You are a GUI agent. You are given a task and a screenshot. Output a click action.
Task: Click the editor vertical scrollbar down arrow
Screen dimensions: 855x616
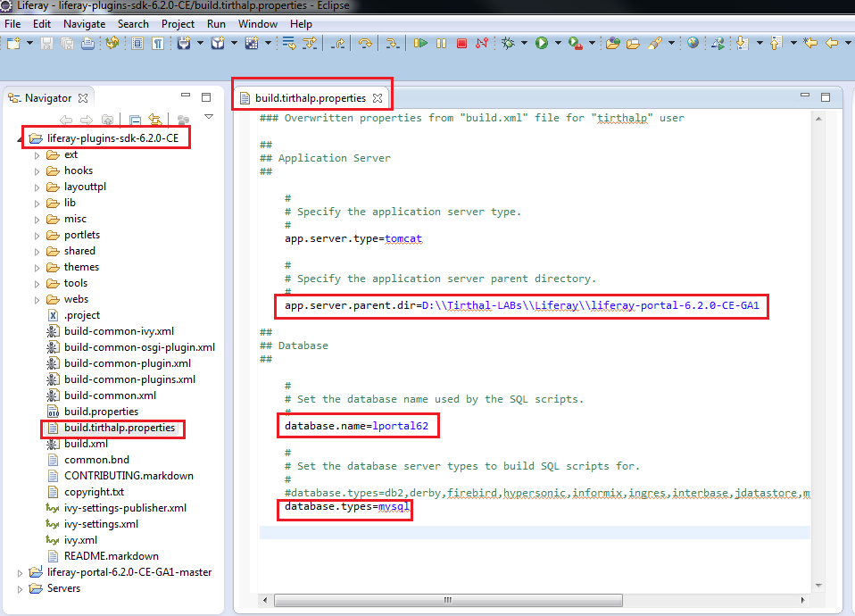tap(818, 586)
